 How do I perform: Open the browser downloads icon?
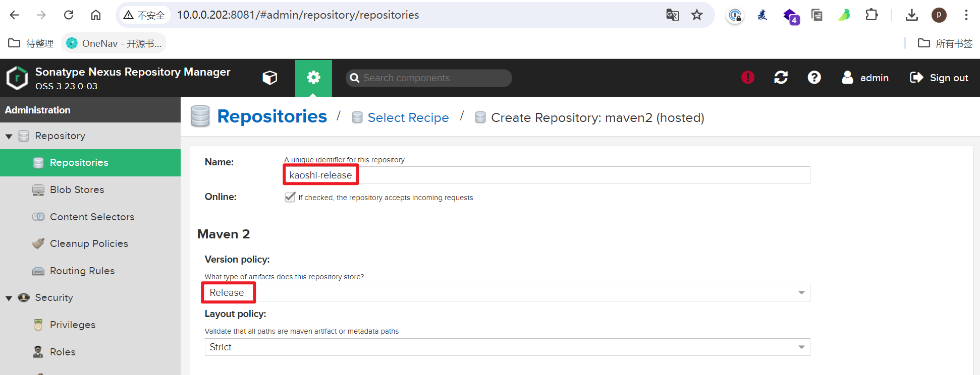point(912,15)
